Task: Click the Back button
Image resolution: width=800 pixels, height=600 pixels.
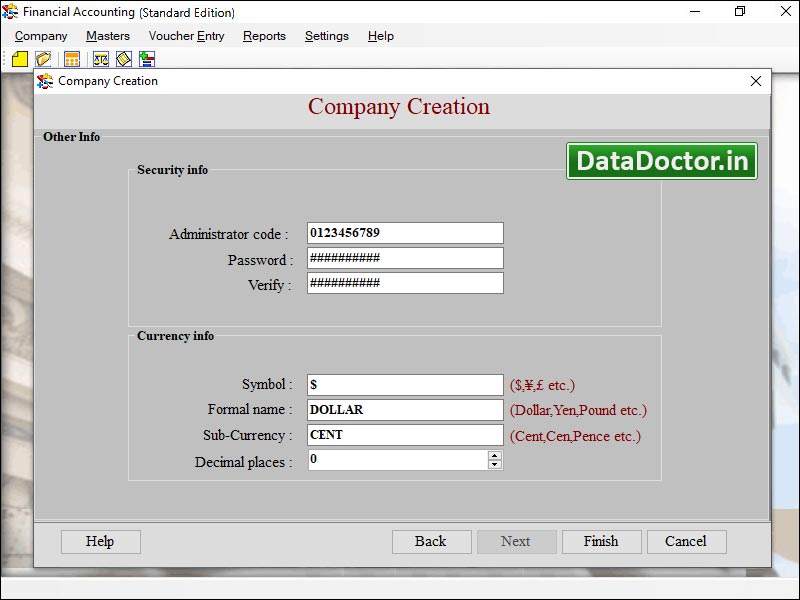Action: (431, 541)
